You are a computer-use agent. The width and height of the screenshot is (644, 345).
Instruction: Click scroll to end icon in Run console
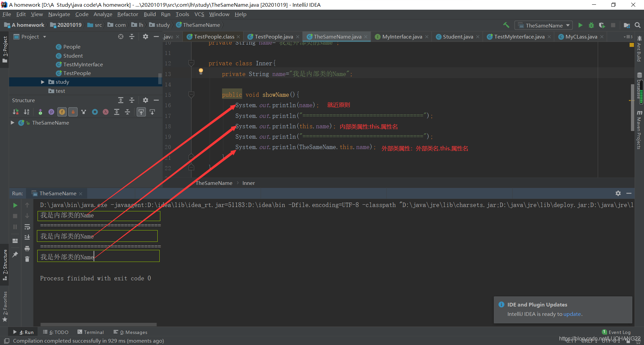tap(27, 237)
